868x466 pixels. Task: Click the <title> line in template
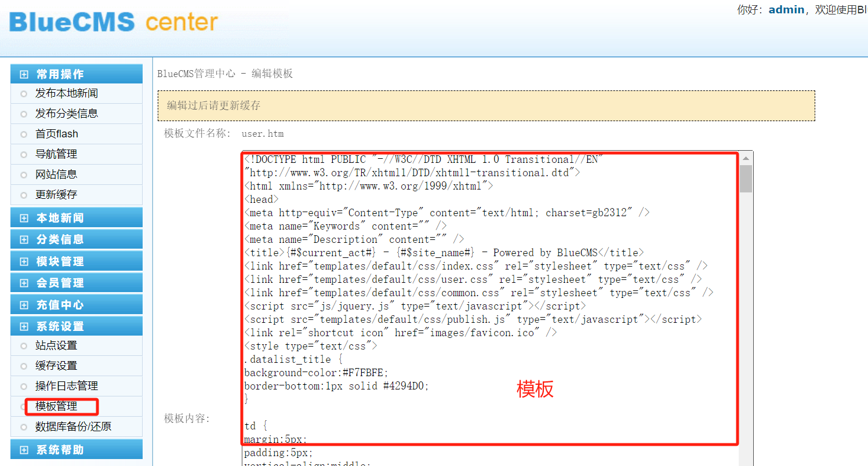click(444, 253)
